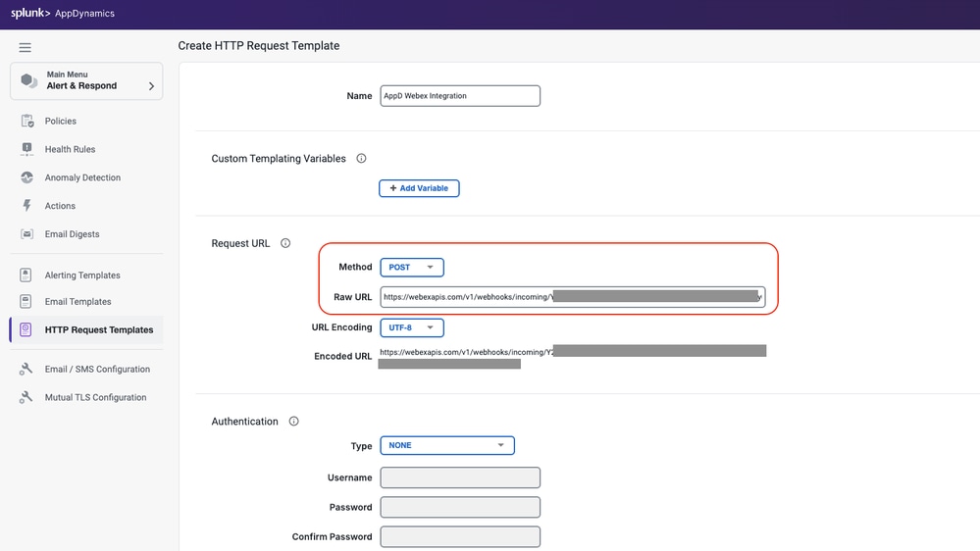Image resolution: width=980 pixels, height=551 pixels.
Task: Click the Name input field
Action: click(460, 96)
